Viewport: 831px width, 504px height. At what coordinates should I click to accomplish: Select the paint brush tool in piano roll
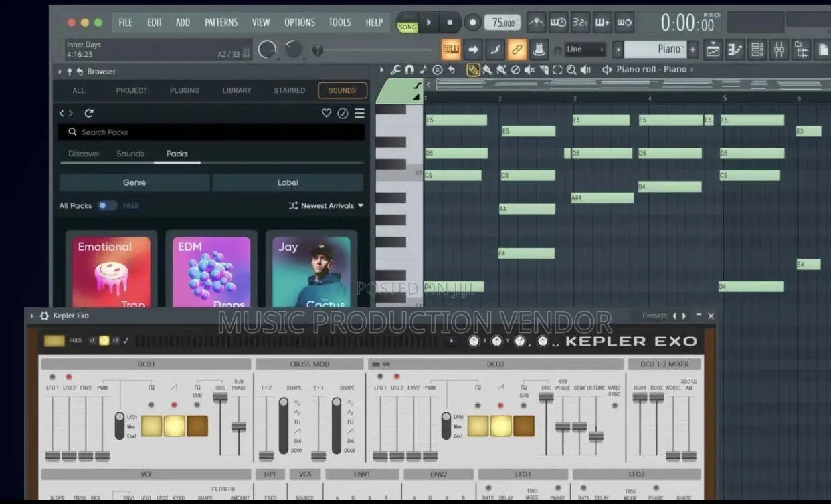click(487, 70)
